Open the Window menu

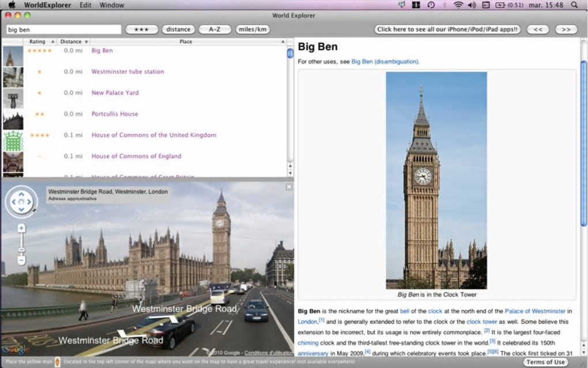coord(112,5)
